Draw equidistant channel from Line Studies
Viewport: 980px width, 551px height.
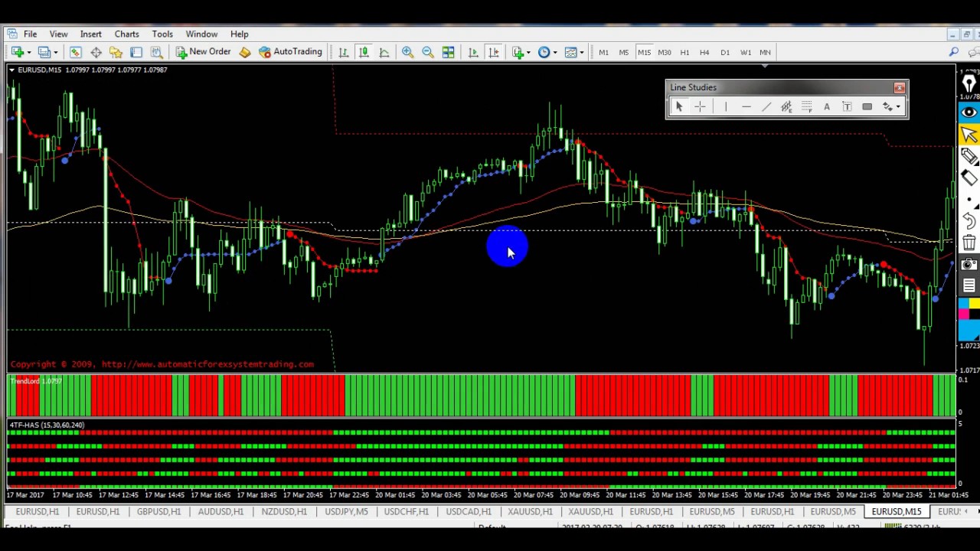[786, 107]
